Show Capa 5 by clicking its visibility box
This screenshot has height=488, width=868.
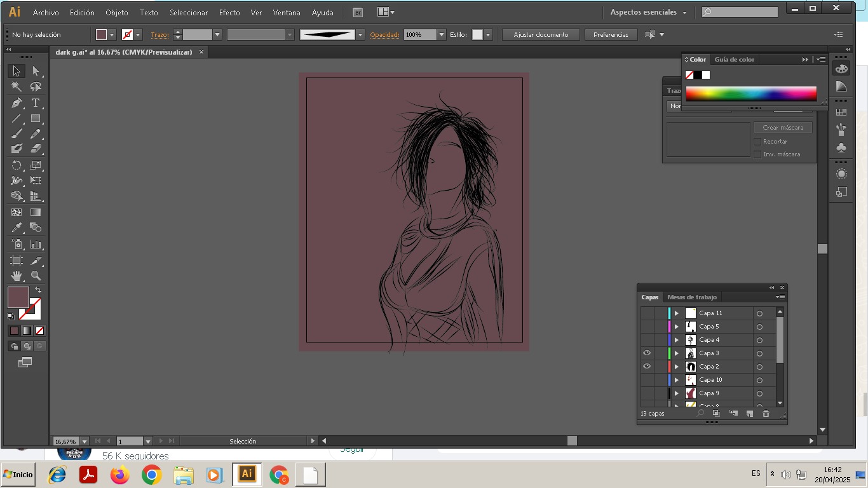point(647,327)
